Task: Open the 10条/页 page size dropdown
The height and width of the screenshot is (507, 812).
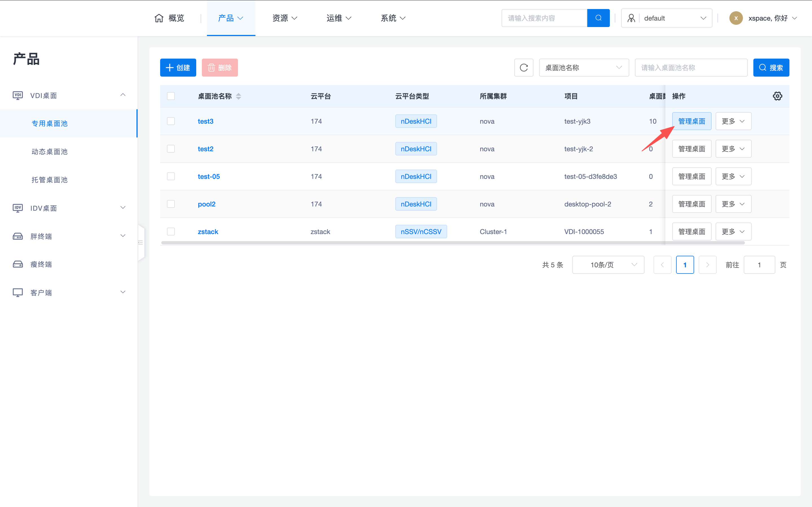Action: pyautogui.click(x=608, y=265)
